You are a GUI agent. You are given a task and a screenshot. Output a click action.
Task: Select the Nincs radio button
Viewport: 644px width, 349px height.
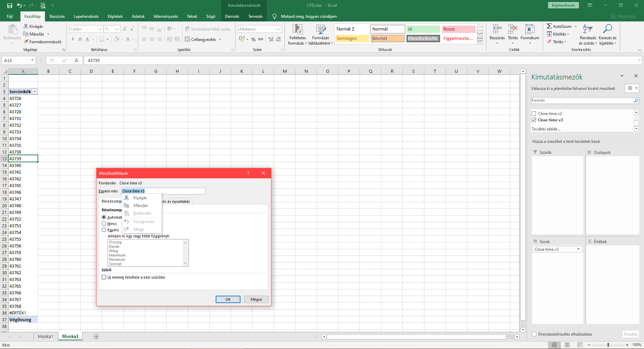[104, 224]
